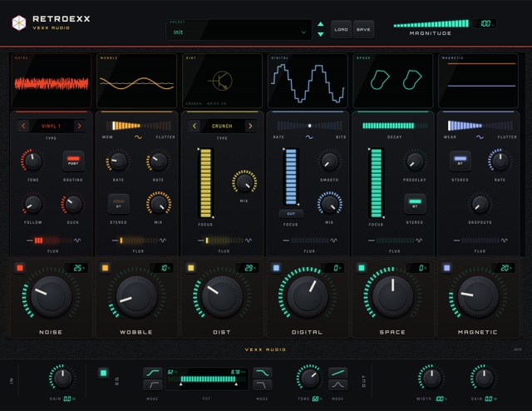Select next distortion type right of Crunch
This screenshot has width=532, height=411.
[x=250, y=126]
